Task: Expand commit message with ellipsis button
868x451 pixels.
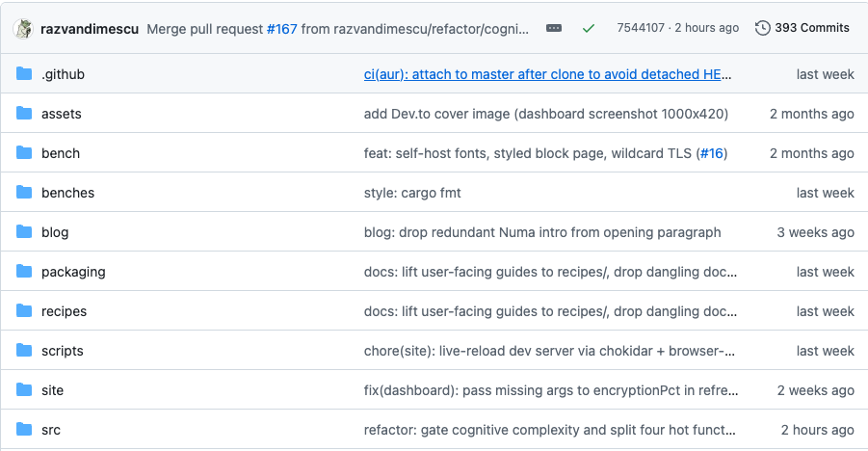Action: (554, 28)
